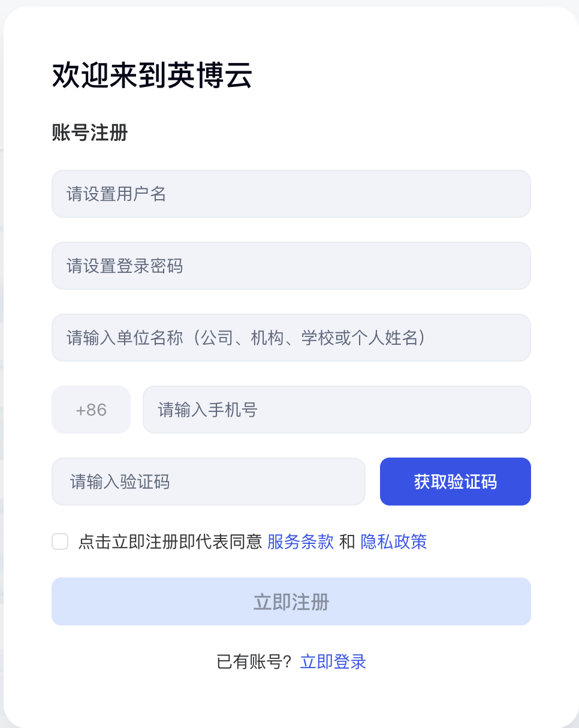Click the 账号注册 section title
579x728 pixels.
(90, 133)
